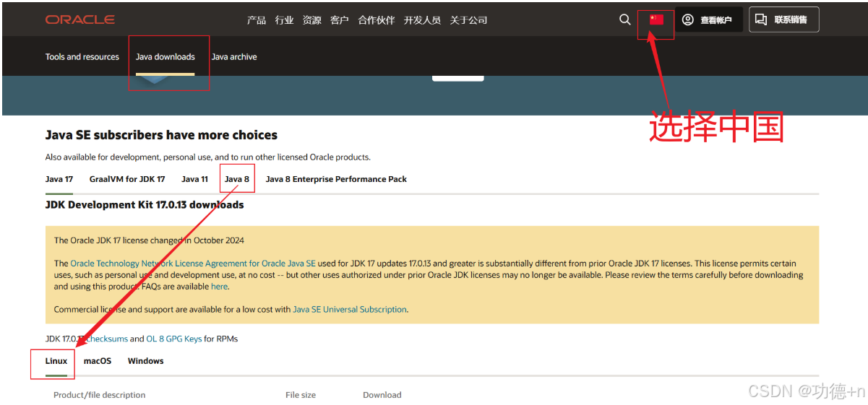Image resolution: width=868 pixels, height=405 pixels.
Task: Switch to Tools and resources tab
Action: tap(82, 57)
